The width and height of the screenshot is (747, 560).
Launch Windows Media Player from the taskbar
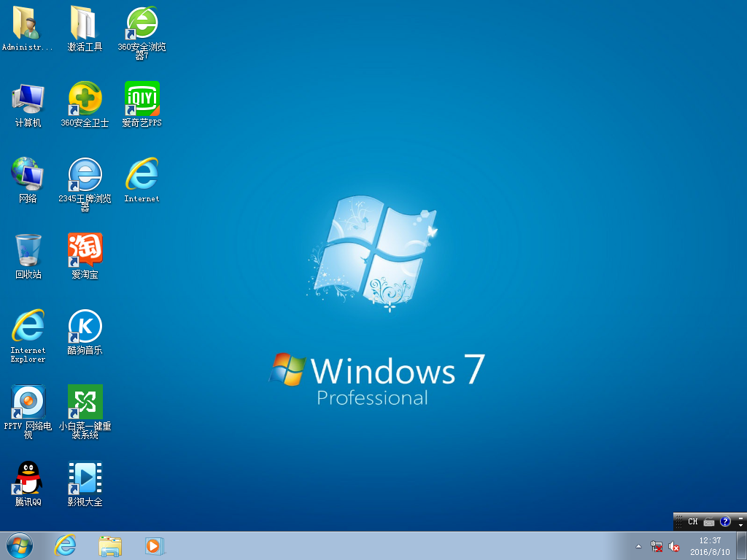(155, 545)
